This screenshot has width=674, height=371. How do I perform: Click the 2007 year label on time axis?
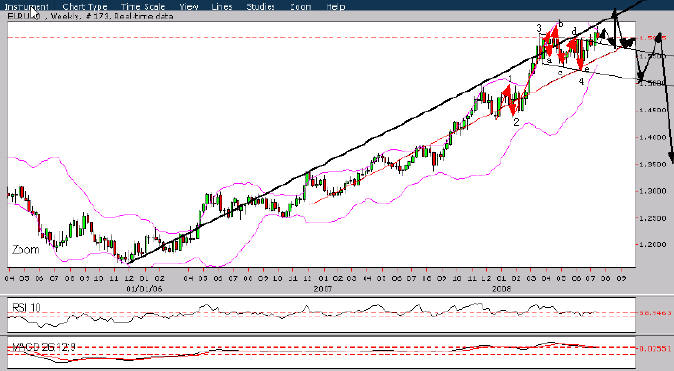click(x=322, y=289)
